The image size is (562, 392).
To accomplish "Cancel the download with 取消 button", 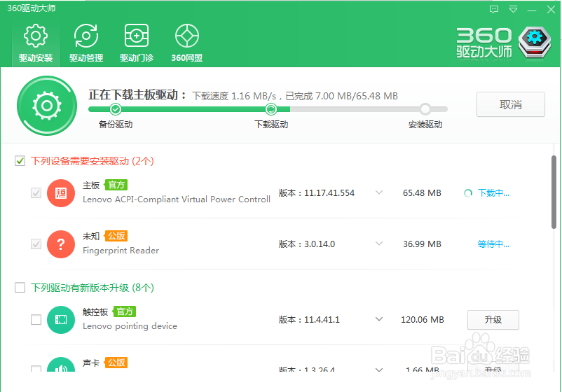I will pos(510,104).
